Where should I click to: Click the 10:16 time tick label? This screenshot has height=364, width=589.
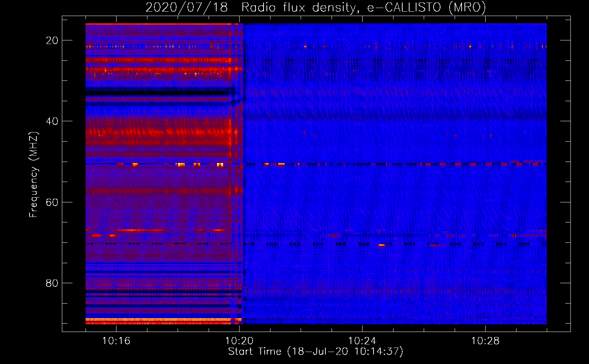pyautogui.click(x=116, y=341)
